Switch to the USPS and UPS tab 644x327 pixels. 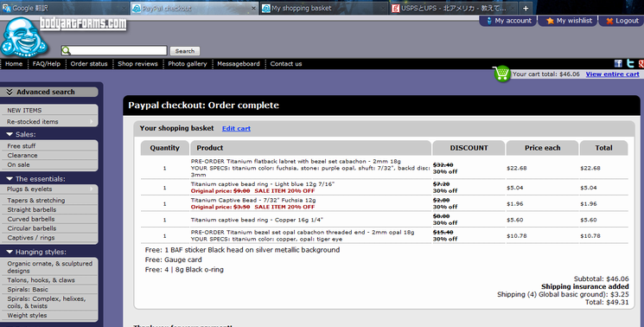(454, 8)
